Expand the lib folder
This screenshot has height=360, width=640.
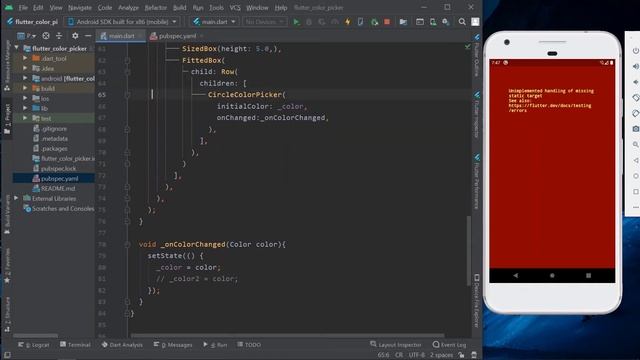coord(25,108)
